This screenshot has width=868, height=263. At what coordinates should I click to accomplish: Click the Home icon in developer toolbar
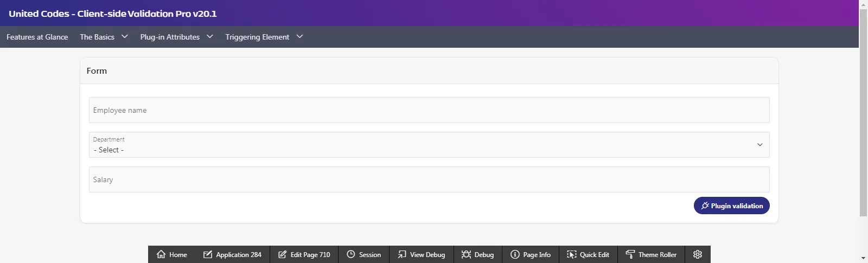point(161,254)
